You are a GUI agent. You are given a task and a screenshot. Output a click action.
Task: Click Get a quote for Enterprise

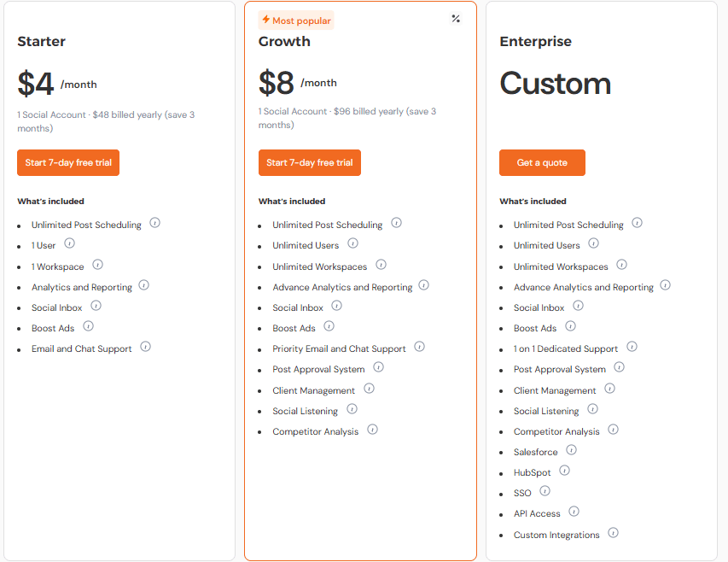pyautogui.click(x=542, y=162)
